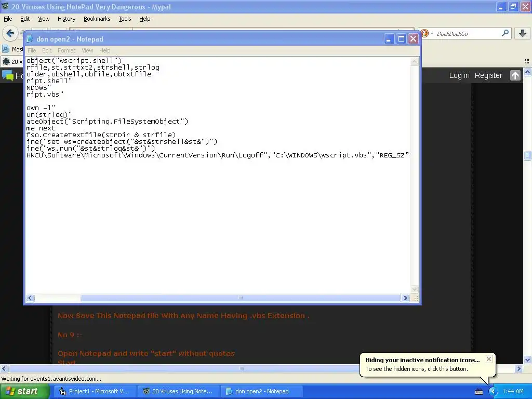This screenshot has height=399, width=532.
Task: Click 'Open Notepad and write "start"' text
Action: (146, 353)
